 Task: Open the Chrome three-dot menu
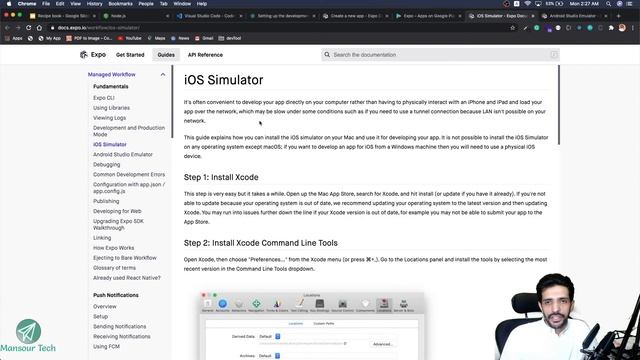(633, 28)
